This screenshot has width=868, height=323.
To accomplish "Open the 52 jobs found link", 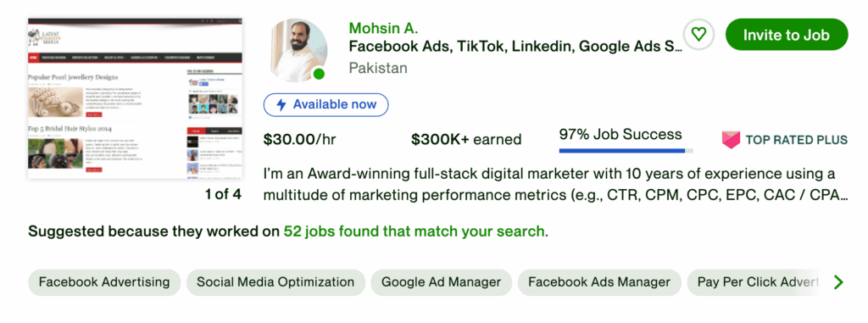I will 414,231.
